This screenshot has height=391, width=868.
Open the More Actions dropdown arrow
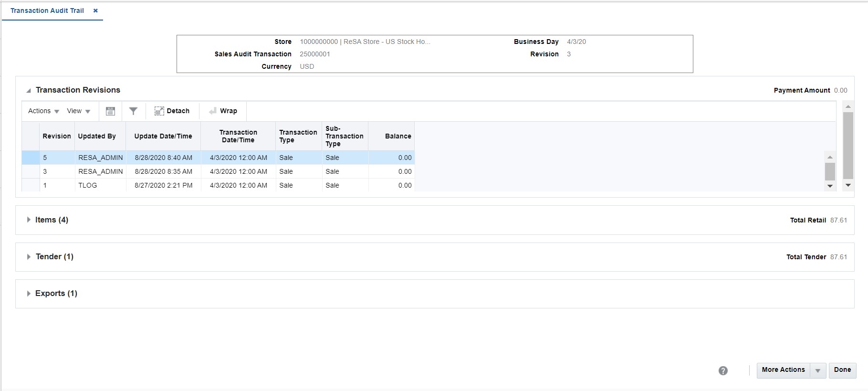[818, 370]
